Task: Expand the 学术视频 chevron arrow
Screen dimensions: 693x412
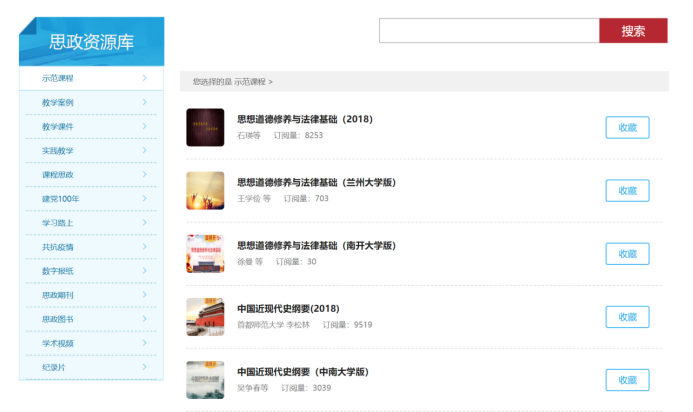Action: pyautogui.click(x=145, y=343)
